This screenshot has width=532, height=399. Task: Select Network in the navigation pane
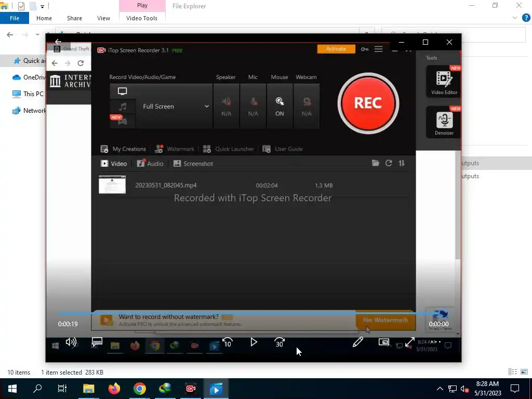(29, 110)
